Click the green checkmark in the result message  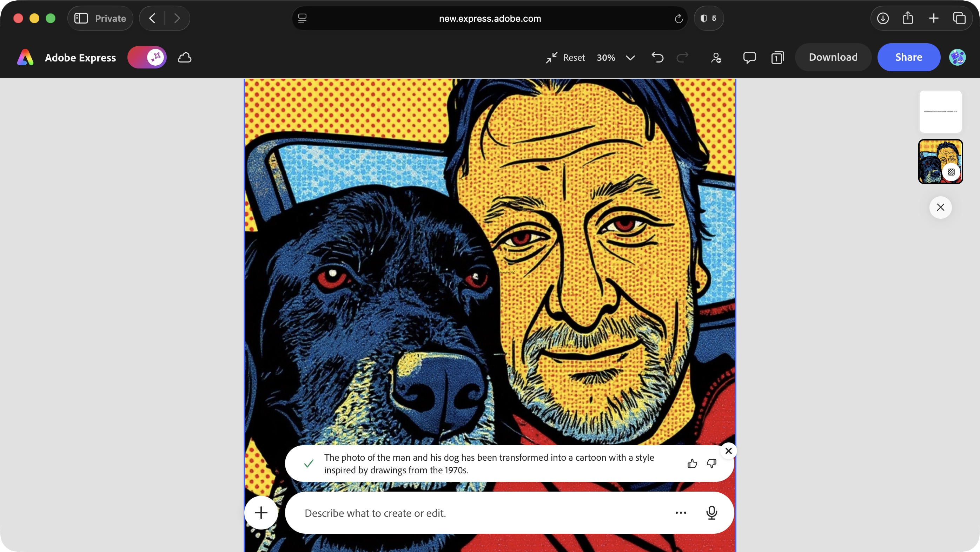click(x=309, y=463)
